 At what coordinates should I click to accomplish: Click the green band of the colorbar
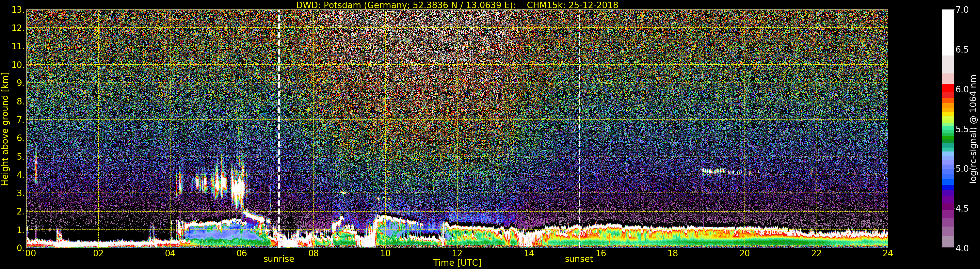948,135
